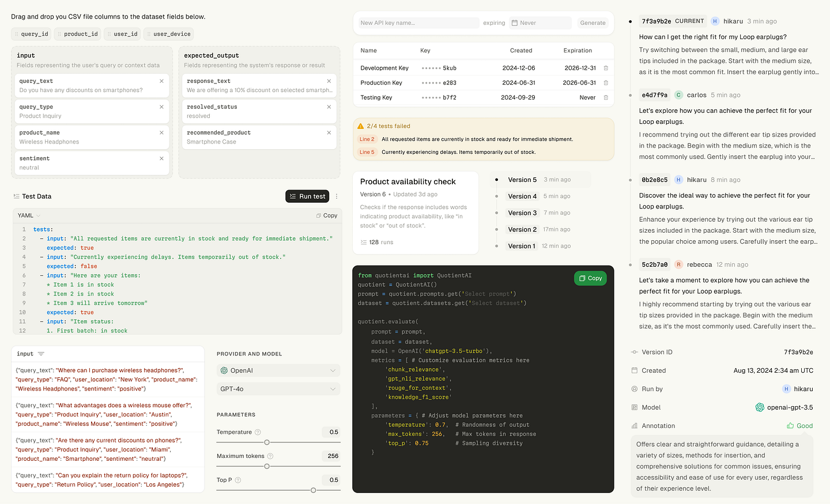Remove the product_name input field mapping

click(161, 132)
